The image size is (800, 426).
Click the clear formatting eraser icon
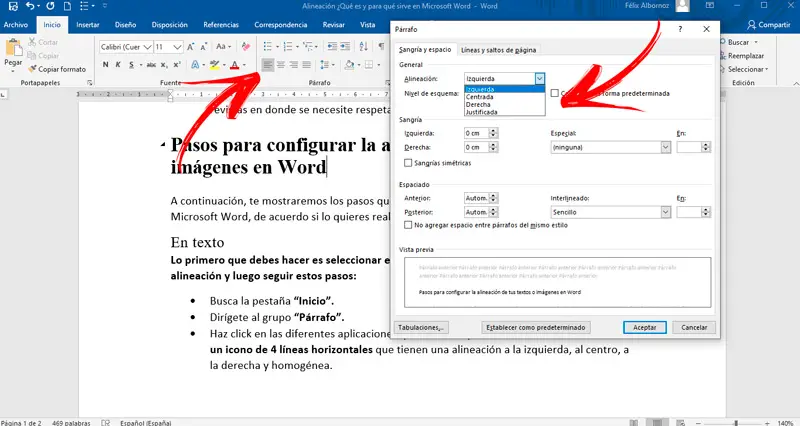click(246, 46)
